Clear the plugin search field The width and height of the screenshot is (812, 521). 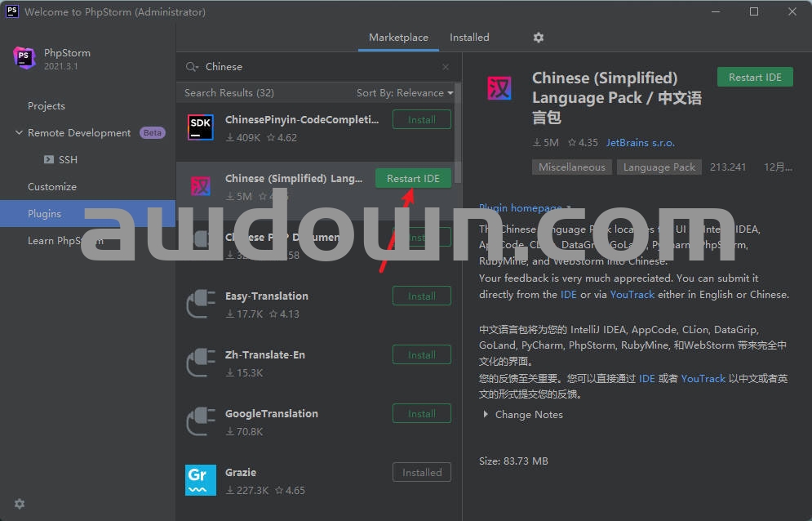[446, 67]
